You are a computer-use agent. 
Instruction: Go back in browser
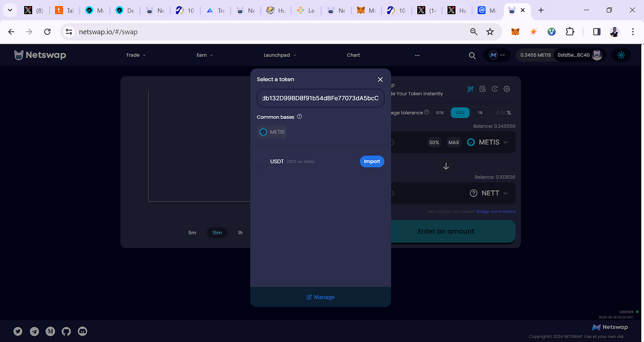tap(11, 32)
